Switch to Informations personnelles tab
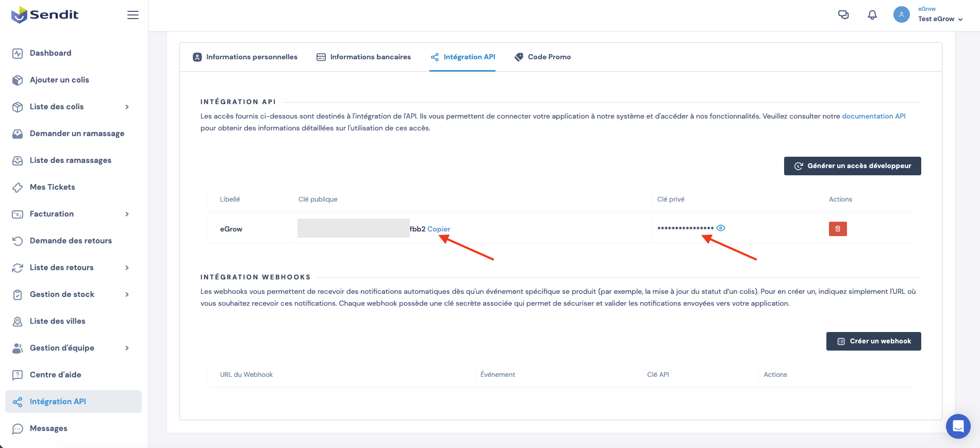The height and width of the screenshot is (448, 980). 245,57
